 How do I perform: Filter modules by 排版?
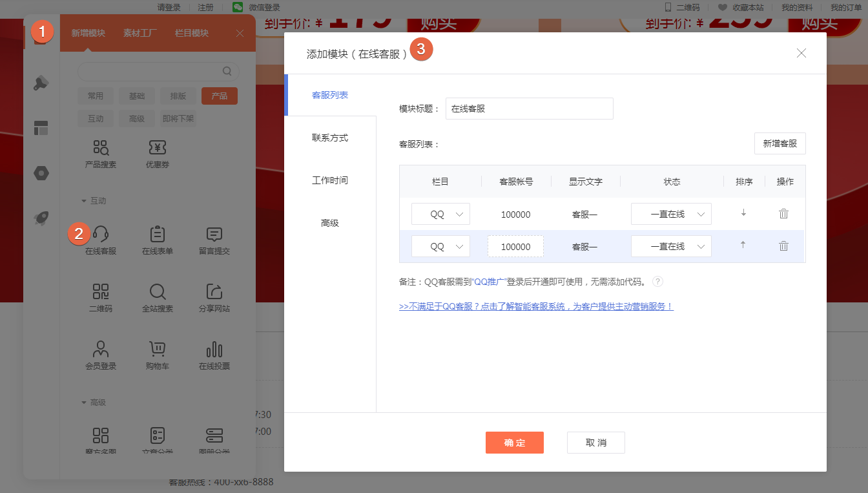pos(178,96)
